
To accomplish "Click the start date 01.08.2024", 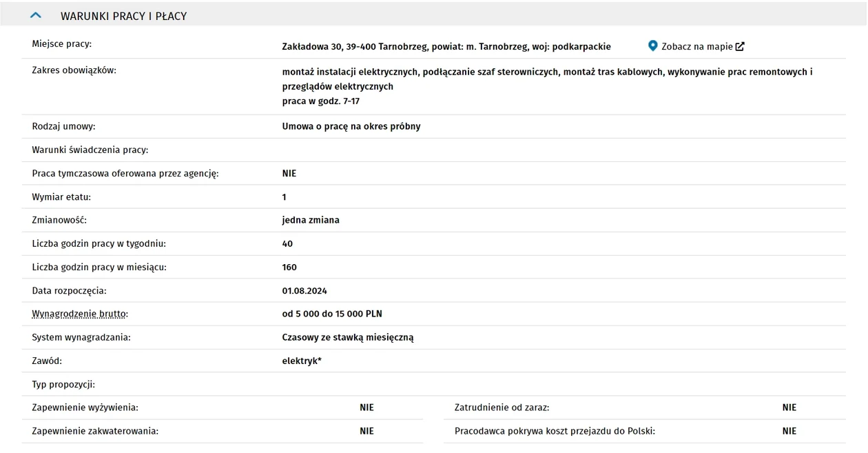I will point(304,291).
